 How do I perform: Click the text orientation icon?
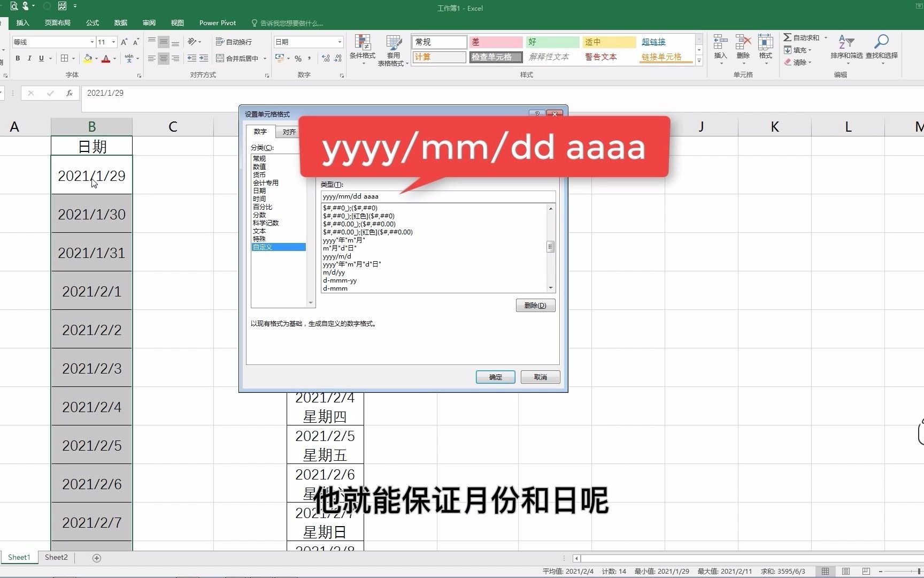[192, 42]
